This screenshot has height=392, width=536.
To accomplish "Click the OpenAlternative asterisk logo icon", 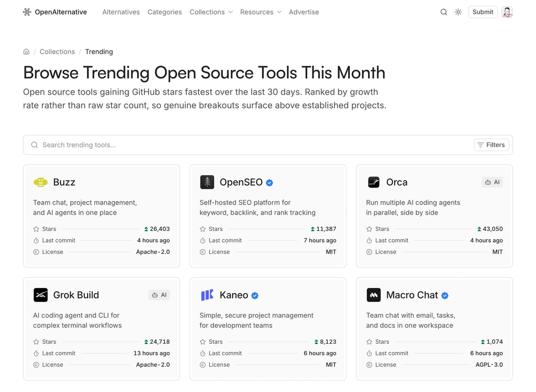I will (27, 12).
